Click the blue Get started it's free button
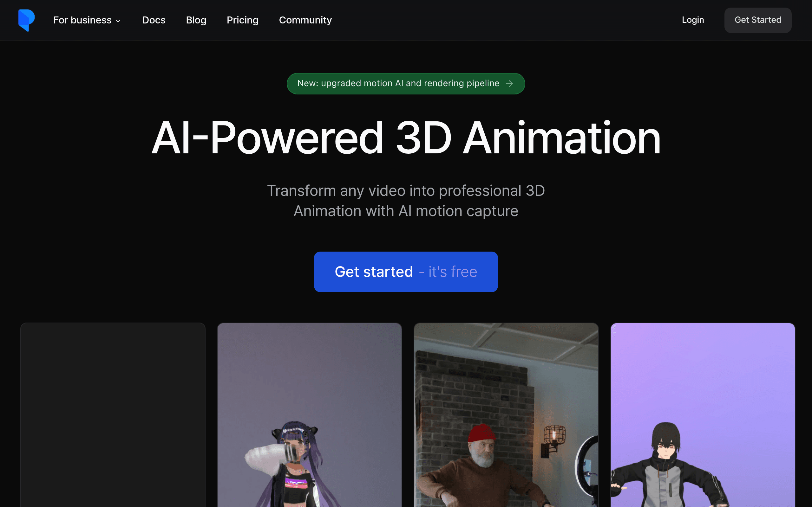Screen dimensions: 812x507 (406, 272)
